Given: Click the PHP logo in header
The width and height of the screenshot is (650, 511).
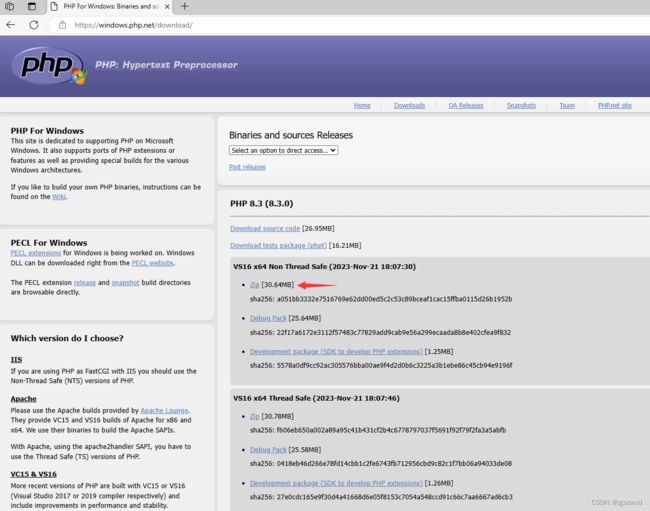Looking at the screenshot, I should [49, 66].
